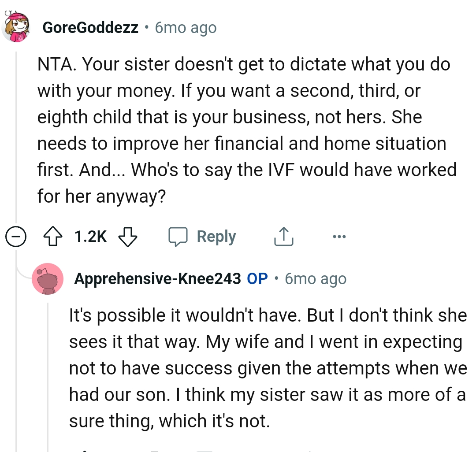Select the 6mo ago timestamp on the top comment
The height and width of the screenshot is (452, 476).
coord(185,27)
